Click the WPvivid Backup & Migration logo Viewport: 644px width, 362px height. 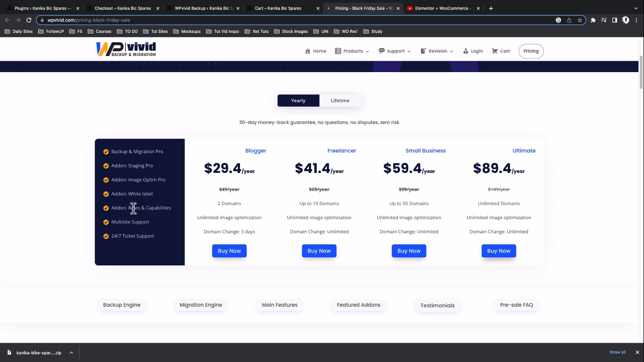(126, 49)
